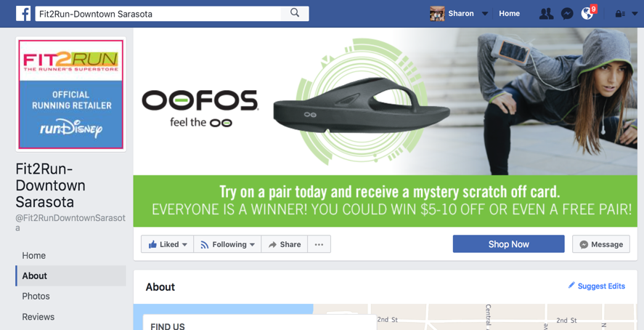Open the privacy shortcuts lock icon
The width and height of the screenshot is (644, 330).
click(620, 14)
